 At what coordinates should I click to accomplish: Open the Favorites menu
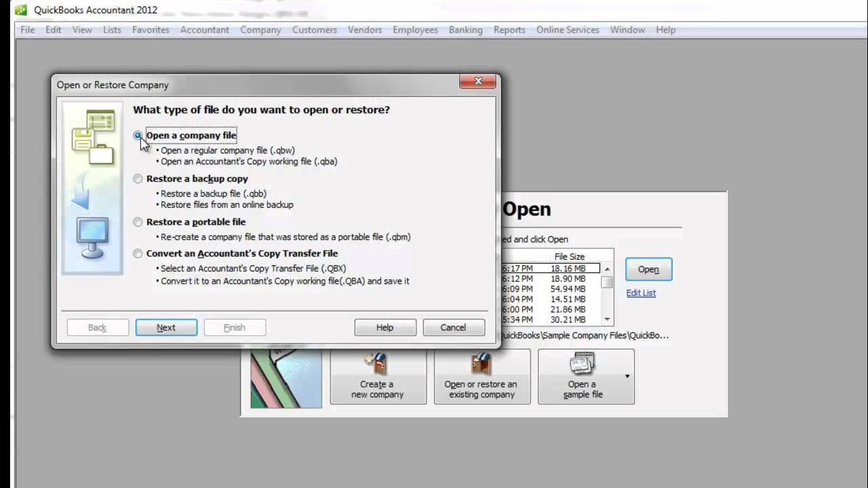pos(151,30)
